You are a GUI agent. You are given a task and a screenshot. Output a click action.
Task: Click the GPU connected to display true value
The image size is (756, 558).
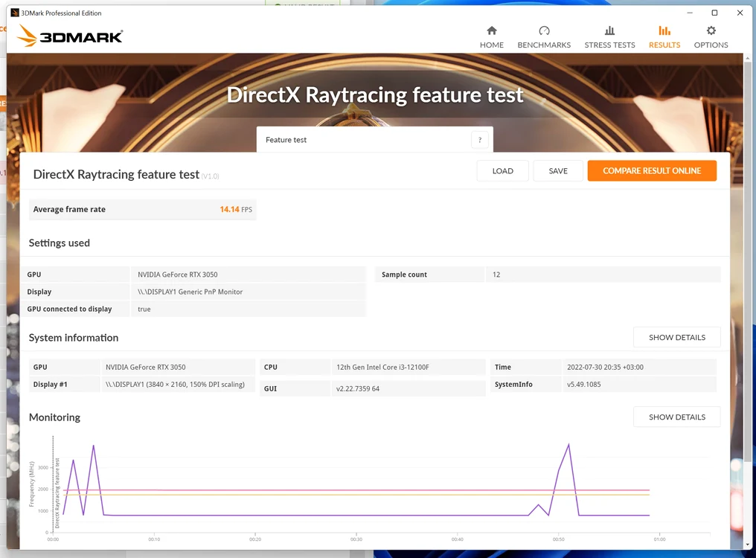[x=144, y=310]
